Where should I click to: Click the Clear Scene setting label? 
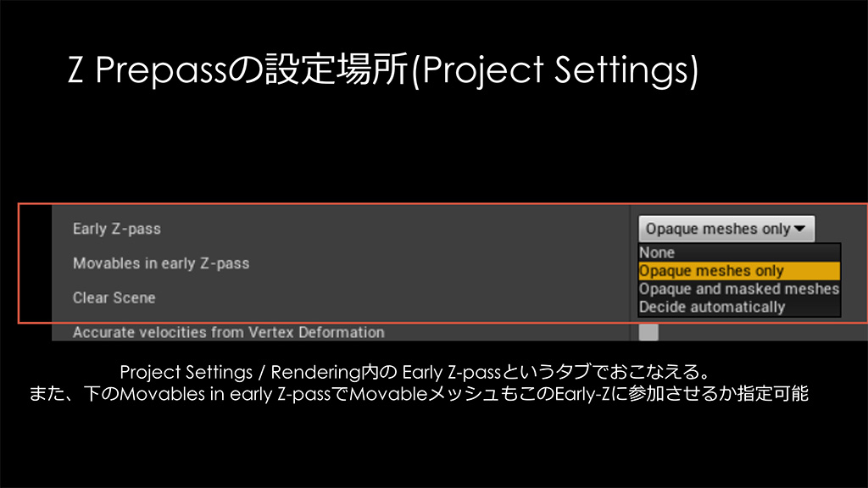coord(114,298)
